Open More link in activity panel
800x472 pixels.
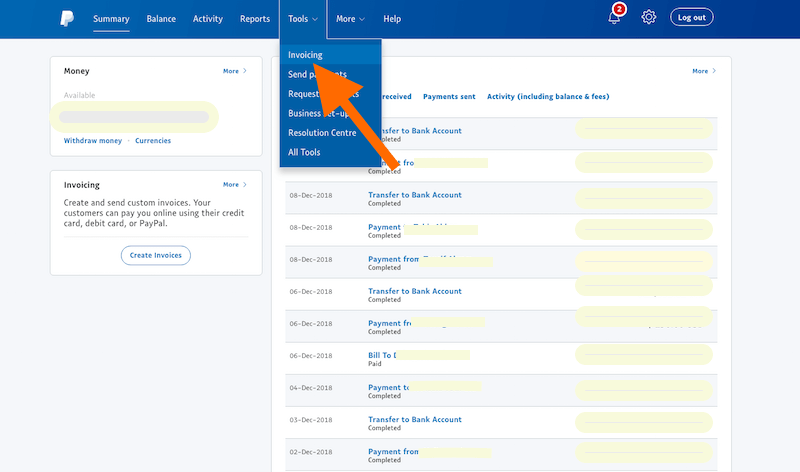(704, 71)
